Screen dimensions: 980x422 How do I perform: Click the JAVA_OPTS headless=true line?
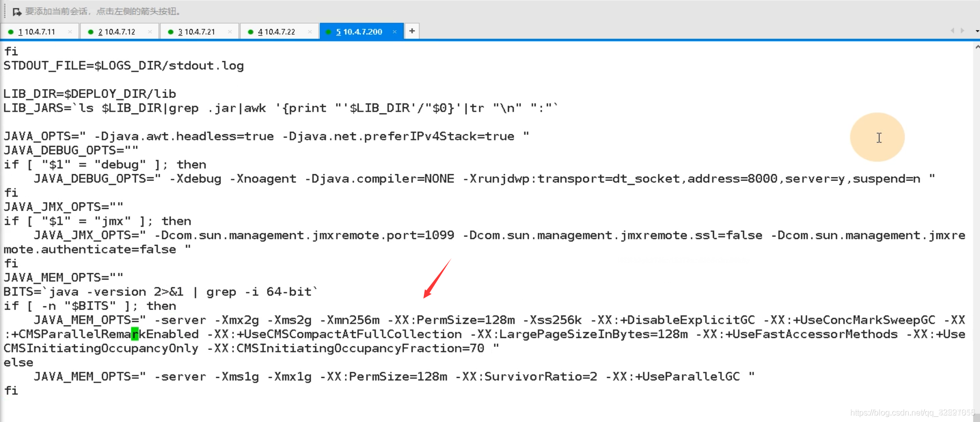[x=267, y=136]
